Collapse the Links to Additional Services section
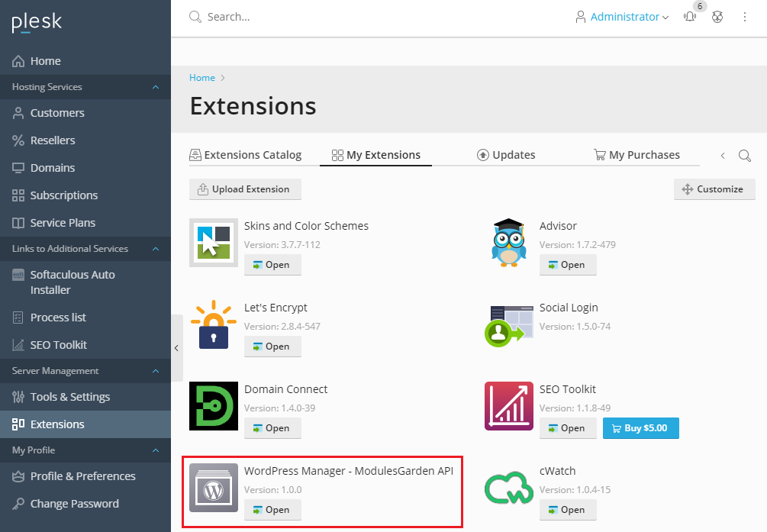The image size is (767, 532). [x=156, y=249]
